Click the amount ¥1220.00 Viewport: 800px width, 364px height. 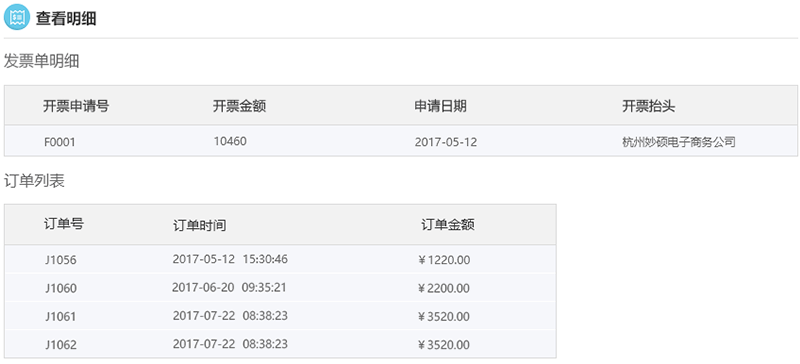[444, 260]
